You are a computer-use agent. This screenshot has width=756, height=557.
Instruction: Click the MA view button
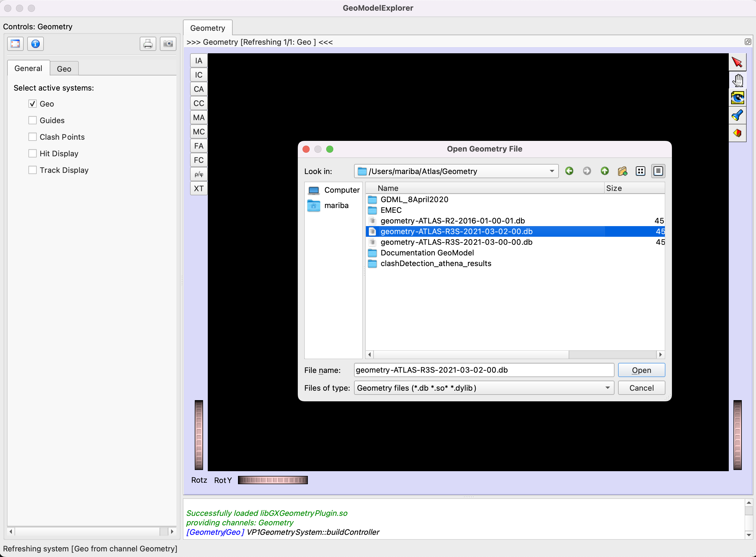click(199, 117)
